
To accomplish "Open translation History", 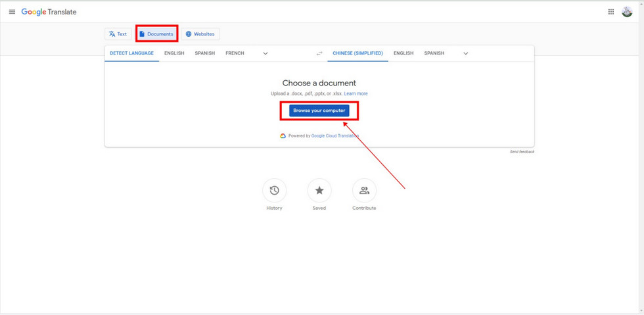I will click(274, 191).
